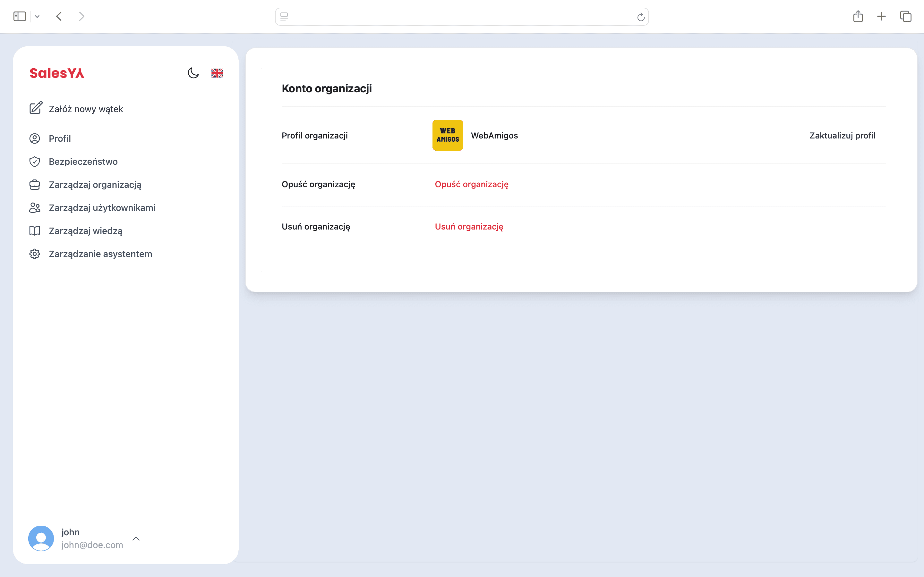Click the Bezpieczeństwo shield icon
This screenshot has width=924, height=577.
click(x=35, y=162)
